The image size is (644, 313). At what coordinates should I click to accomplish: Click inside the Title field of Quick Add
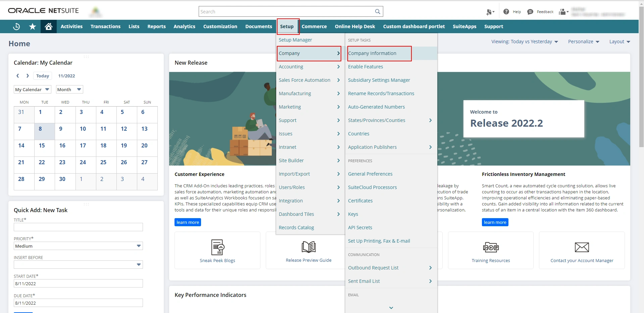78,227
